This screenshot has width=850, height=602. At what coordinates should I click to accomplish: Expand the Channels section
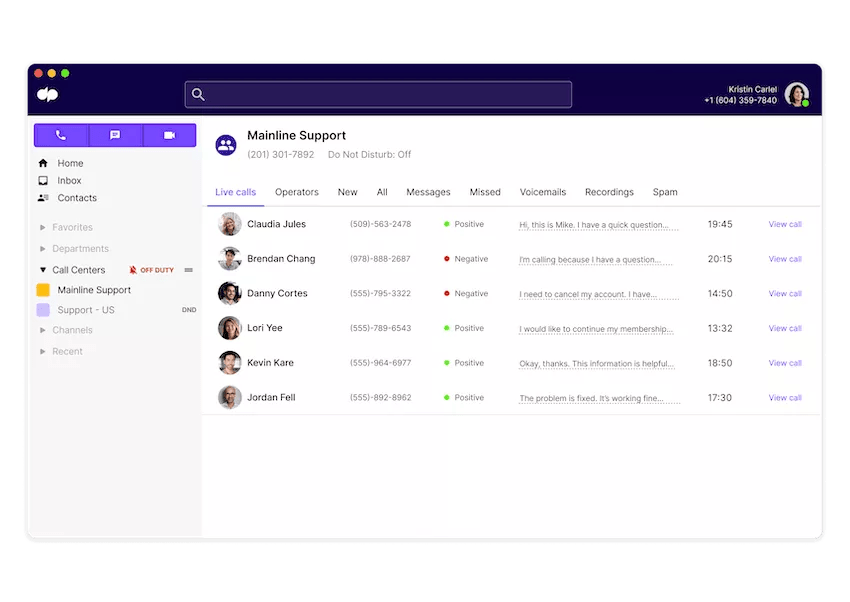click(x=42, y=330)
